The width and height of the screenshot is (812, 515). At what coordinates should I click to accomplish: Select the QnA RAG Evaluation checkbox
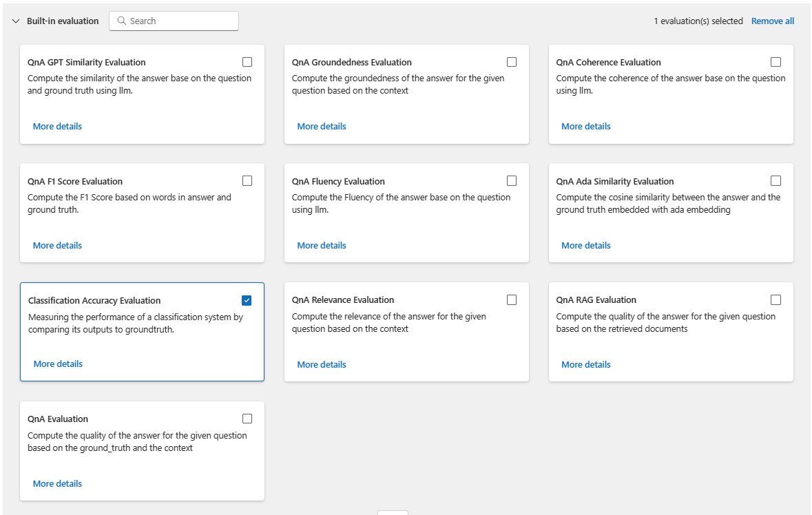pyautogui.click(x=776, y=300)
